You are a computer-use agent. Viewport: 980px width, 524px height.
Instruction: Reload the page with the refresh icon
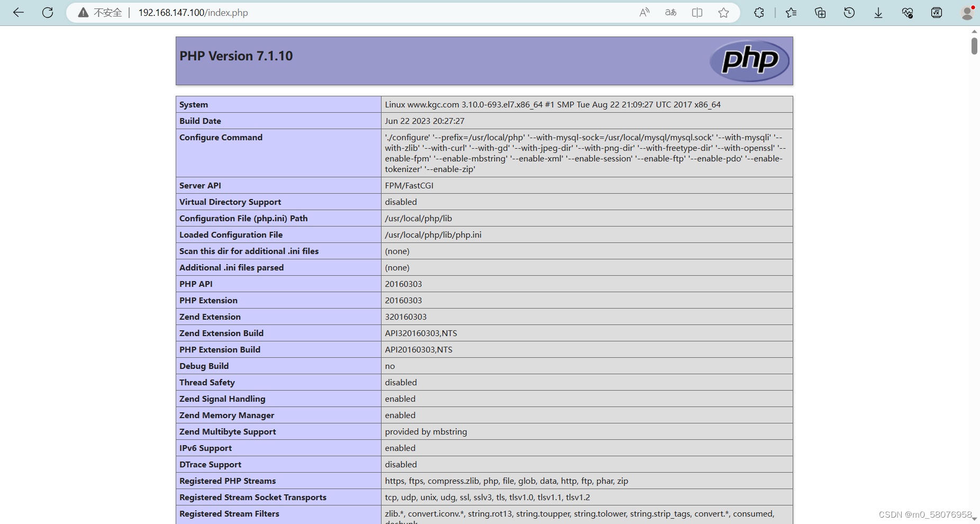(48, 13)
